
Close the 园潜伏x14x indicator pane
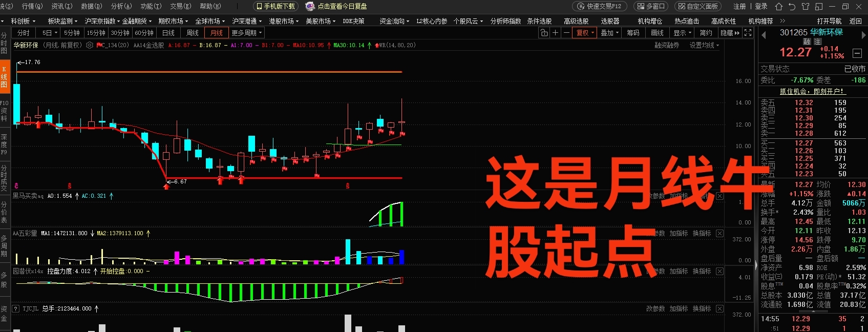click(x=719, y=271)
